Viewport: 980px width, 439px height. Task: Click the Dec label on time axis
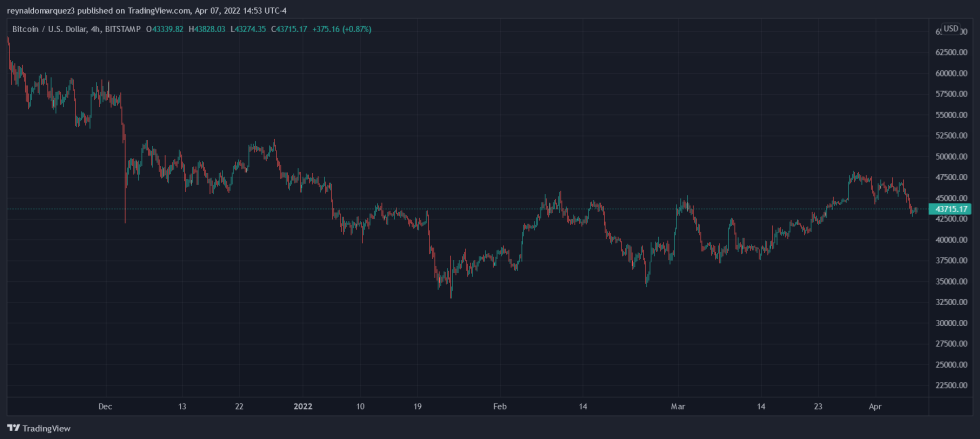point(106,406)
